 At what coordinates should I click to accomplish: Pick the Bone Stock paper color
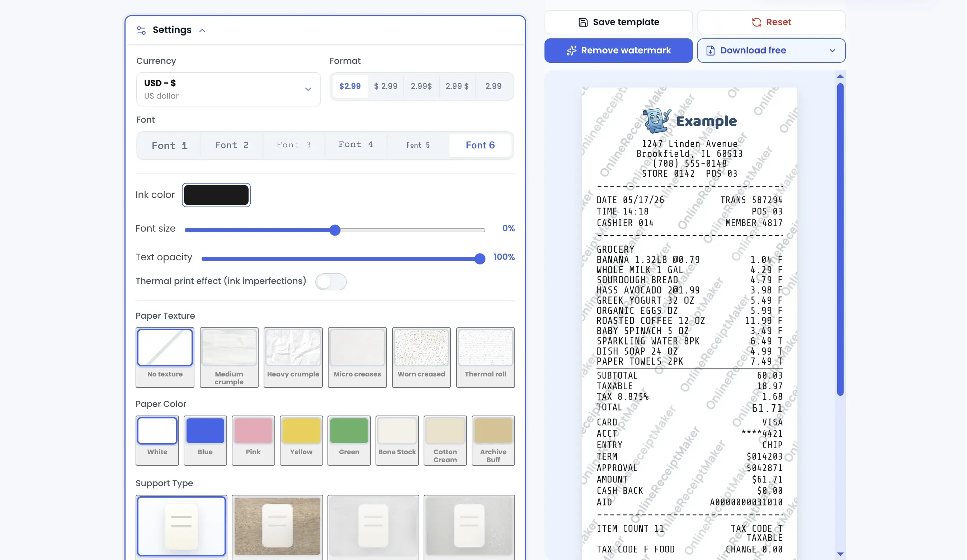[397, 440]
